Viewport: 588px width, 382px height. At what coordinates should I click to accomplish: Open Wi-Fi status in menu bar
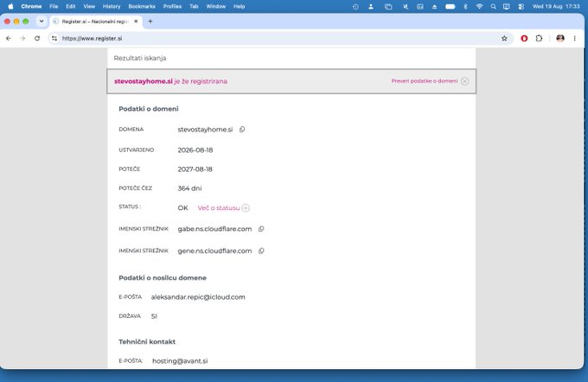click(x=479, y=6)
